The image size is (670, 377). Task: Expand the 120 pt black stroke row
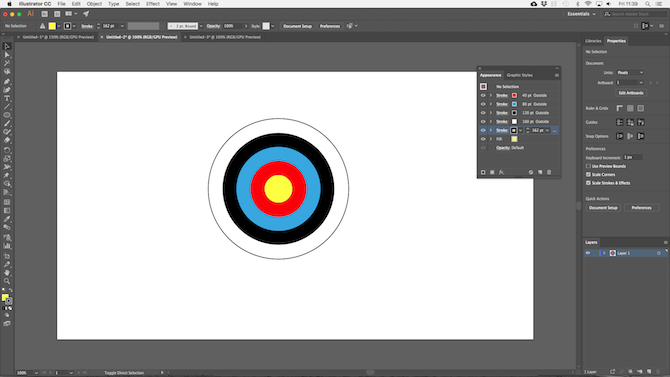(x=491, y=113)
